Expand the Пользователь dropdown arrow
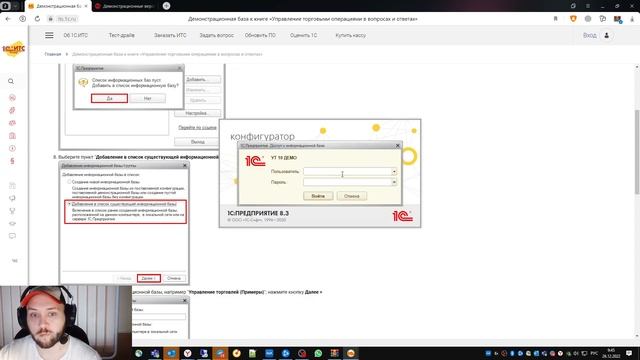This screenshot has width=640, height=360. 394,171
